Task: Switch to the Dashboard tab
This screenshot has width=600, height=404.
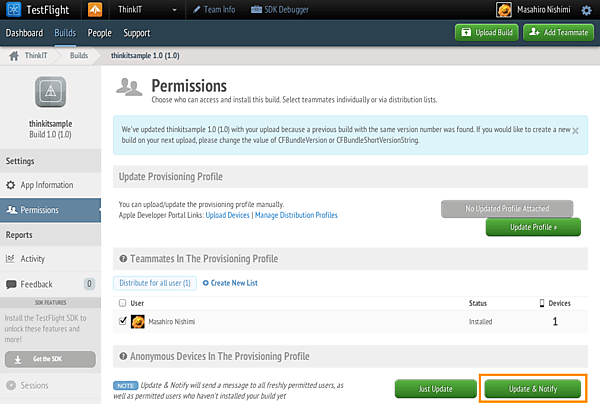Action: [24, 33]
